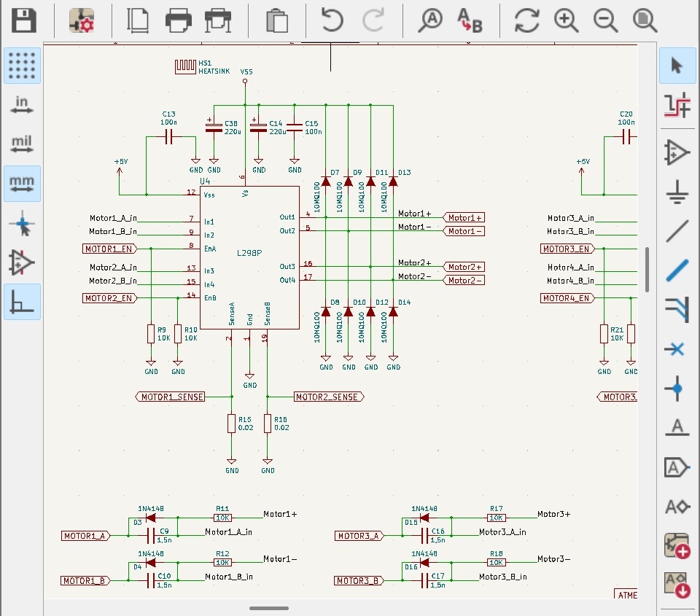Select the Add Junction tool
This screenshot has height=616, width=700.
click(x=677, y=389)
